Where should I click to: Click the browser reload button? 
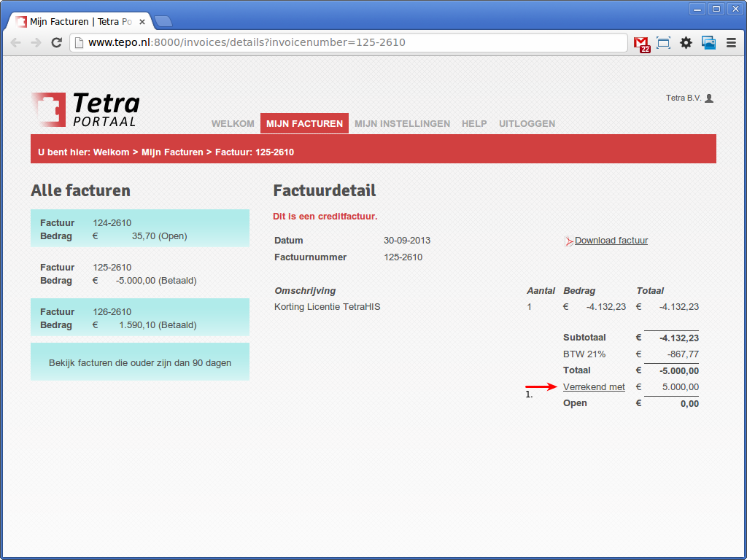[x=56, y=43]
